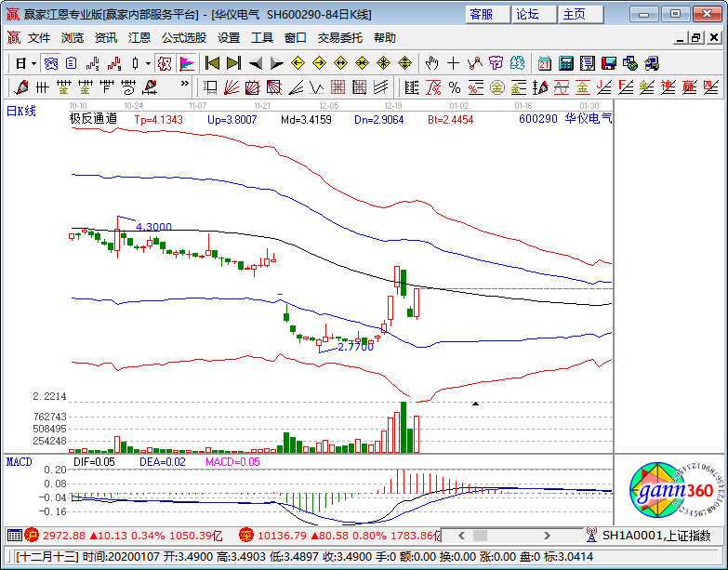Screen dimensions: 728x570
Task: Expand the hidden toolbar items chevron
Action: [185, 84]
